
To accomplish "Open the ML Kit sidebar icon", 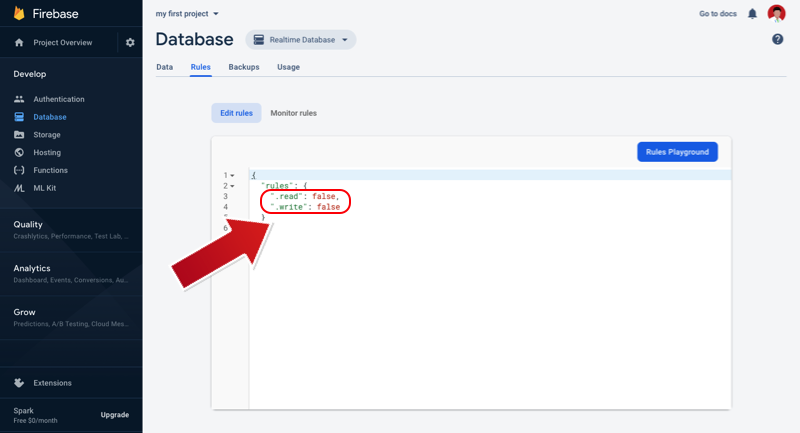I will click(19, 188).
